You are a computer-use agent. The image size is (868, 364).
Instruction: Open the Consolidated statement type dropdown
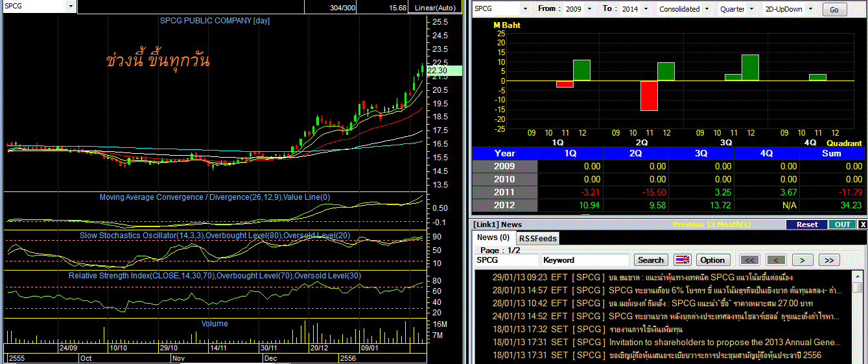coord(707,9)
